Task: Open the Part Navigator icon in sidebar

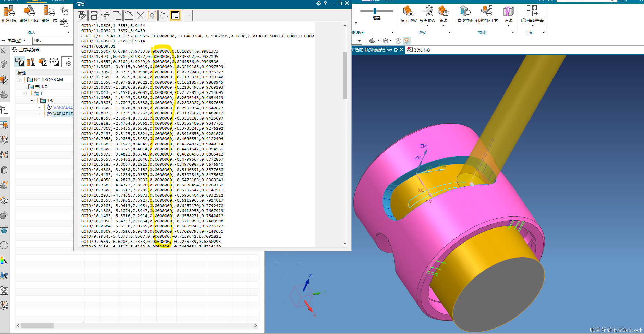Action: [4, 95]
